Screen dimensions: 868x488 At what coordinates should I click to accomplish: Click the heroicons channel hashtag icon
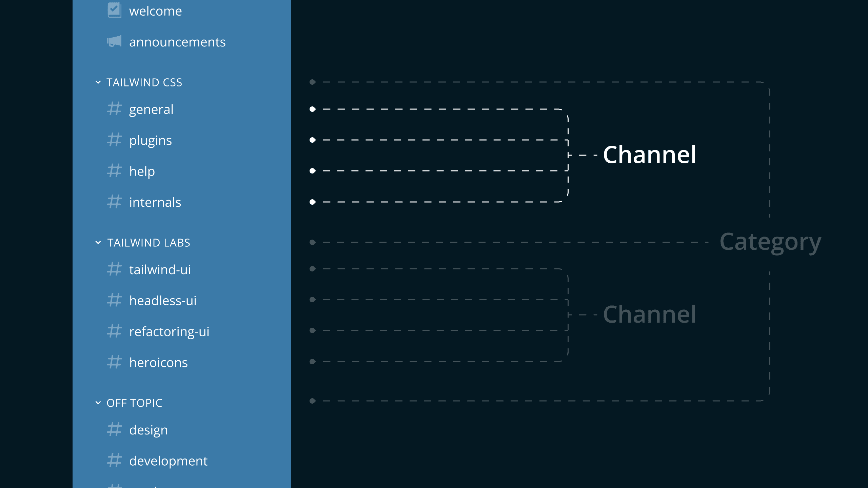pyautogui.click(x=114, y=362)
